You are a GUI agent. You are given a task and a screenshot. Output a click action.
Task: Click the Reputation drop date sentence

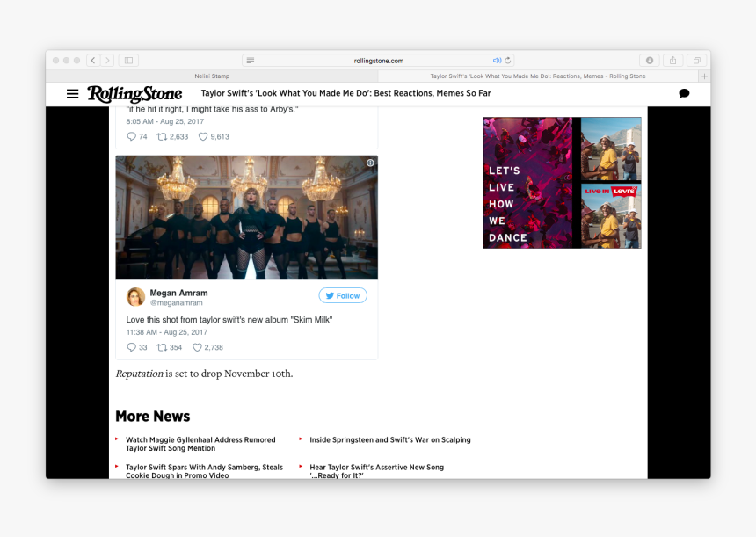(204, 374)
